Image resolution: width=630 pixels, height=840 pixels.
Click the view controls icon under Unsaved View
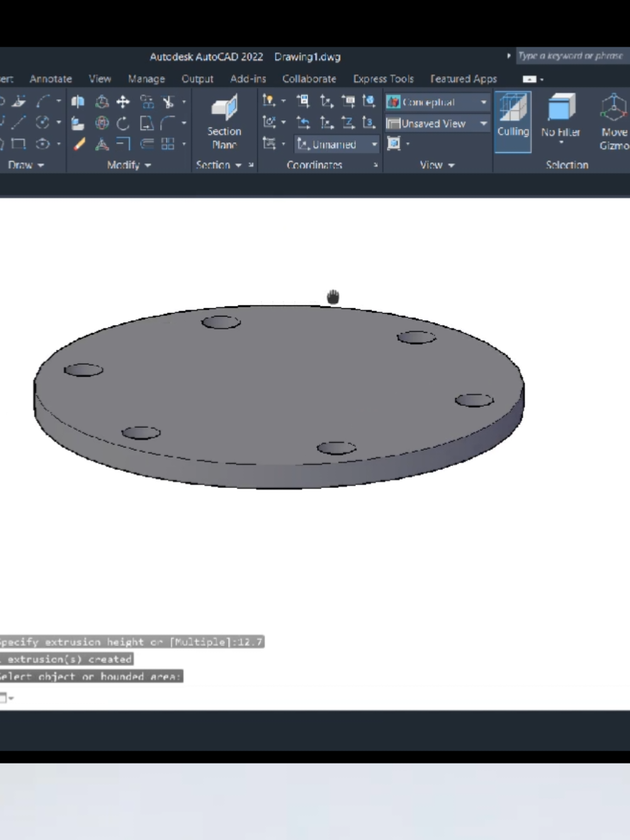point(394,144)
